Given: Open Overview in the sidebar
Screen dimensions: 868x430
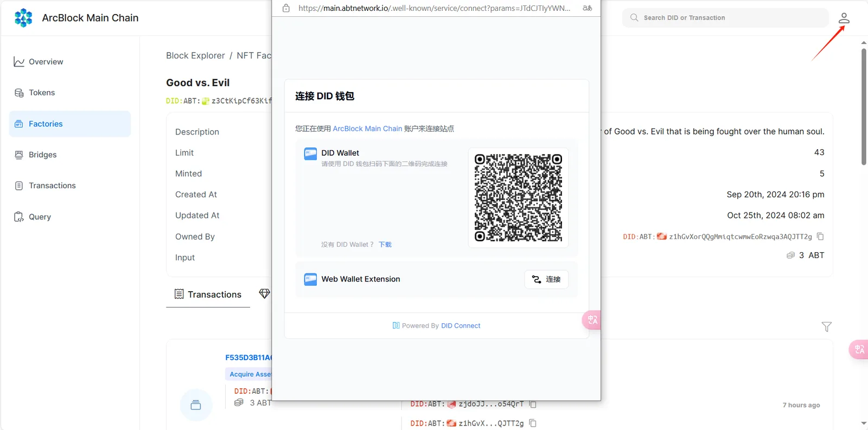Looking at the screenshot, I should pos(70,62).
